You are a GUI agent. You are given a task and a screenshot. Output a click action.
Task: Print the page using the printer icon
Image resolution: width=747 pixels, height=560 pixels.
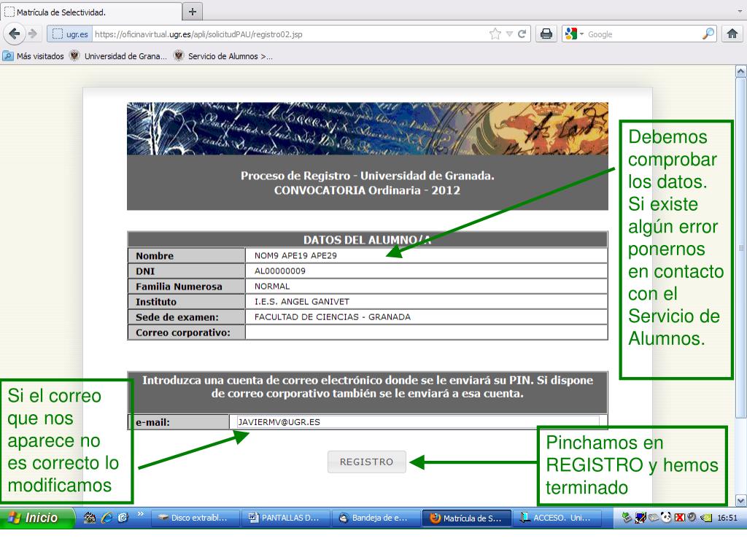pos(546,34)
